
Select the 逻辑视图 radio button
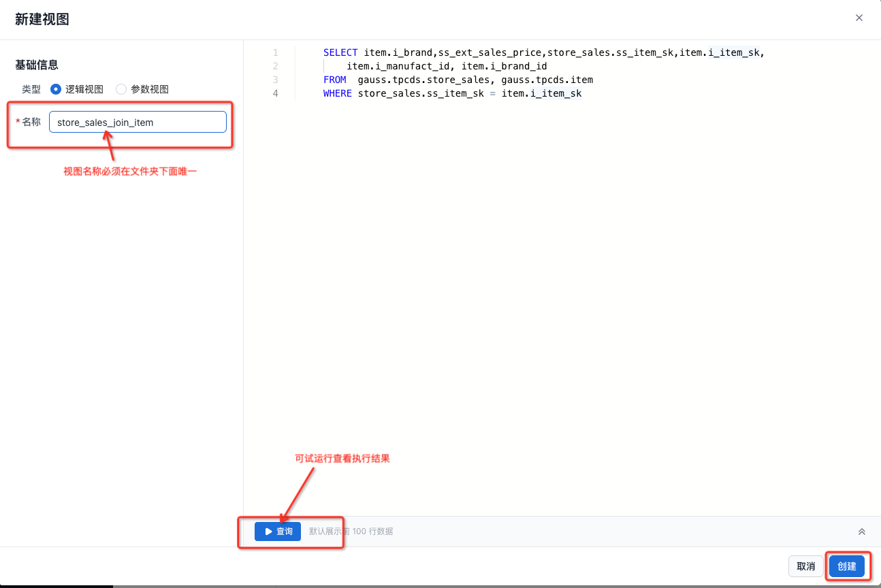[56, 89]
